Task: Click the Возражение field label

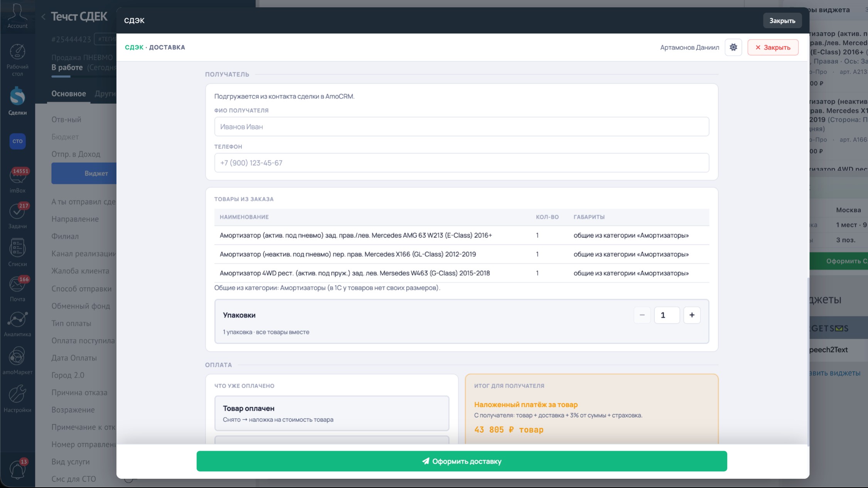Action: point(73,410)
